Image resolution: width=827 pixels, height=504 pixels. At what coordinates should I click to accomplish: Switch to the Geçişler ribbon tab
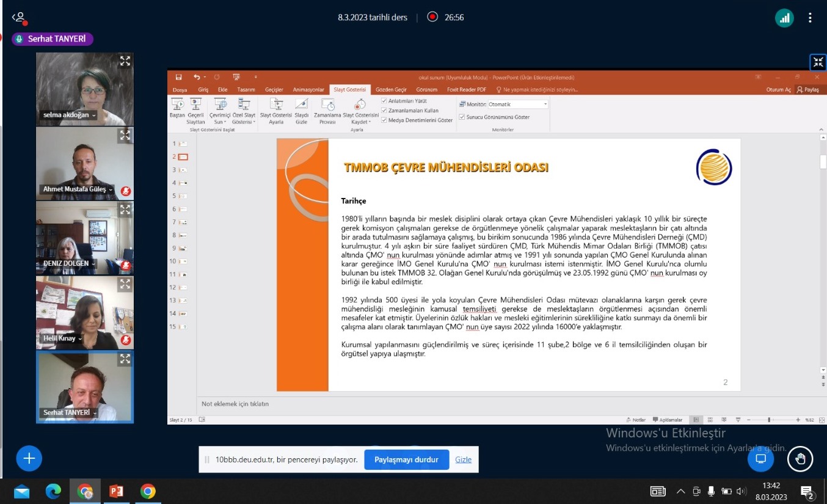point(274,90)
